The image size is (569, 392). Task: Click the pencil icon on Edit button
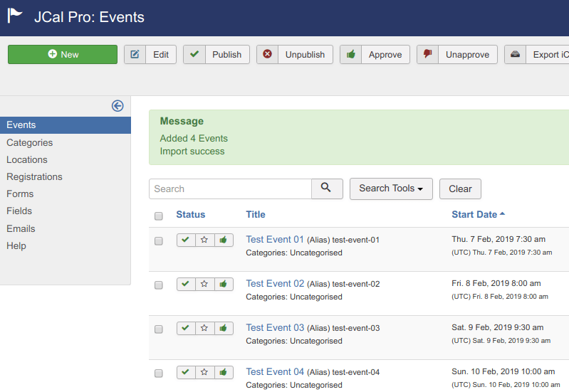click(x=135, y=54)
